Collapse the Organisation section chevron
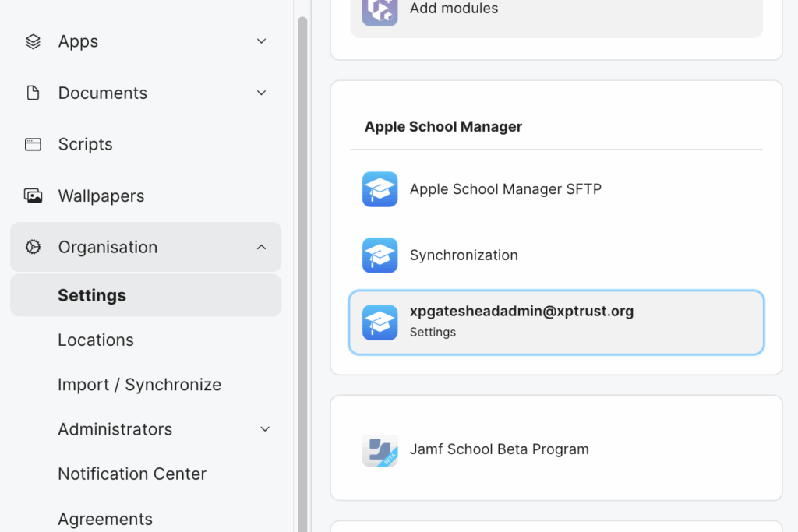 pos(262,247)
